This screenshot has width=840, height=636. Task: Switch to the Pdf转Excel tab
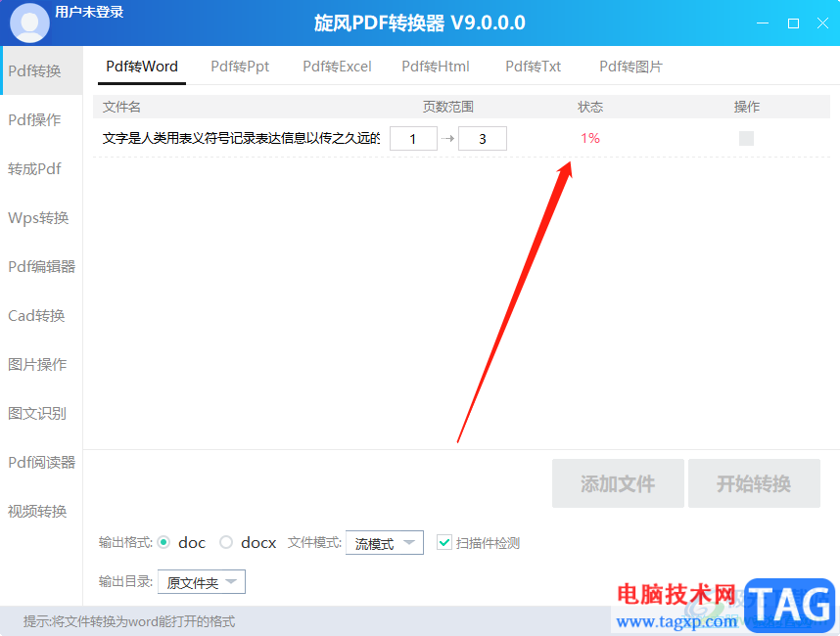337,67
